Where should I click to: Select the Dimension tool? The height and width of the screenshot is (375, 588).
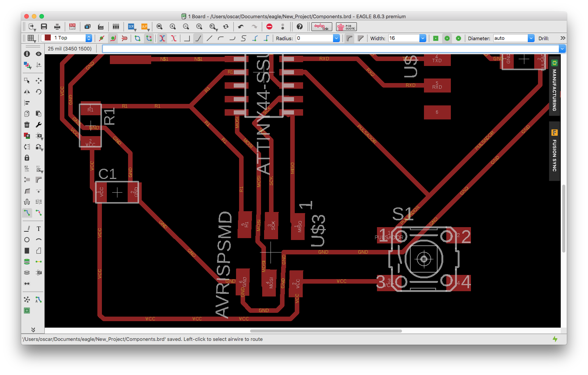click(x=27, y=284)
